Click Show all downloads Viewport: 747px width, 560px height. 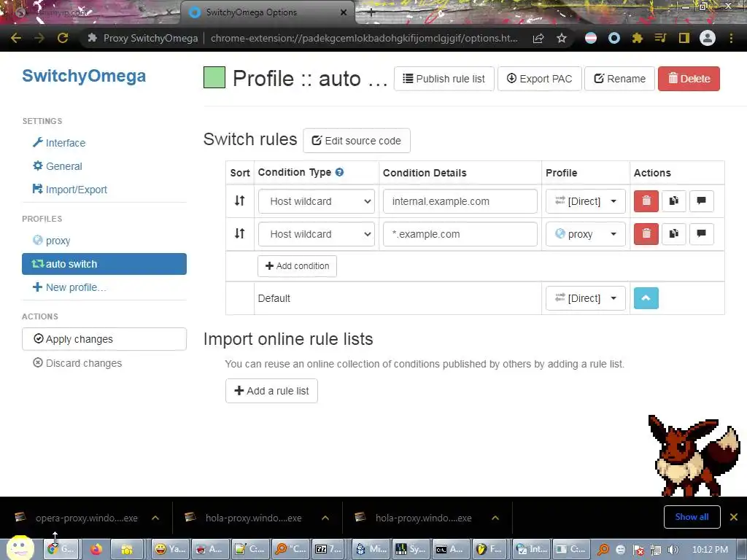pyautogui.click(x=692, y=517)
